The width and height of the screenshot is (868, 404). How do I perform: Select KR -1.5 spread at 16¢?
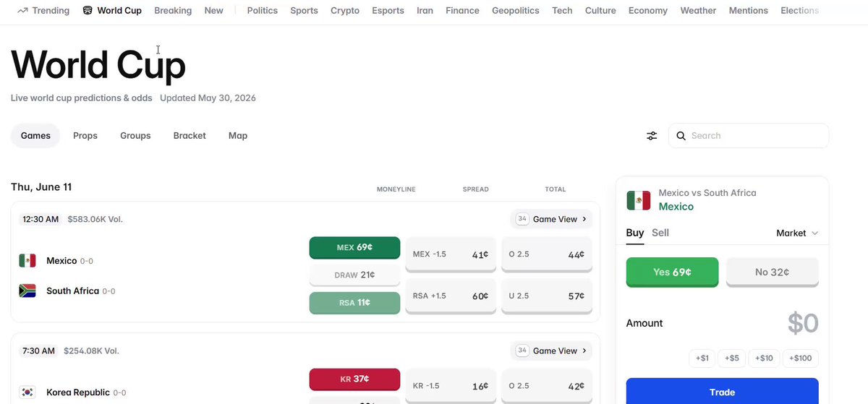pyautogui.click(x=451, y=386)
